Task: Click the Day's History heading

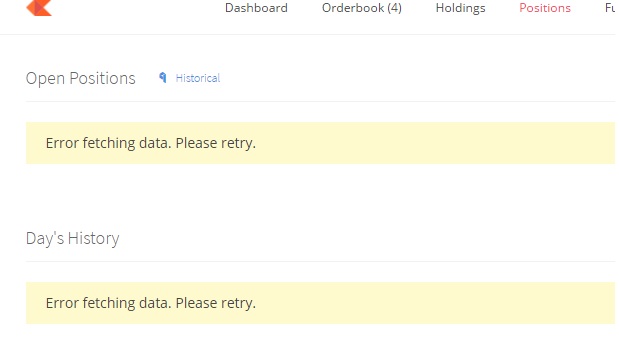Action: coord(73,239)
